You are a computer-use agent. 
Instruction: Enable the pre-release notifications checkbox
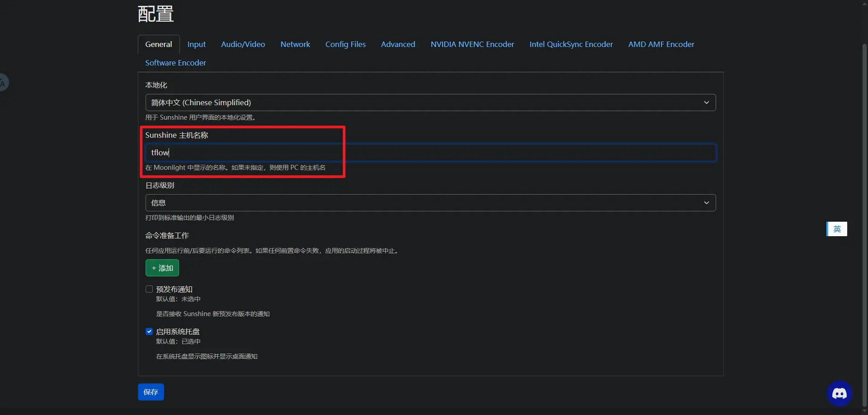149,289
